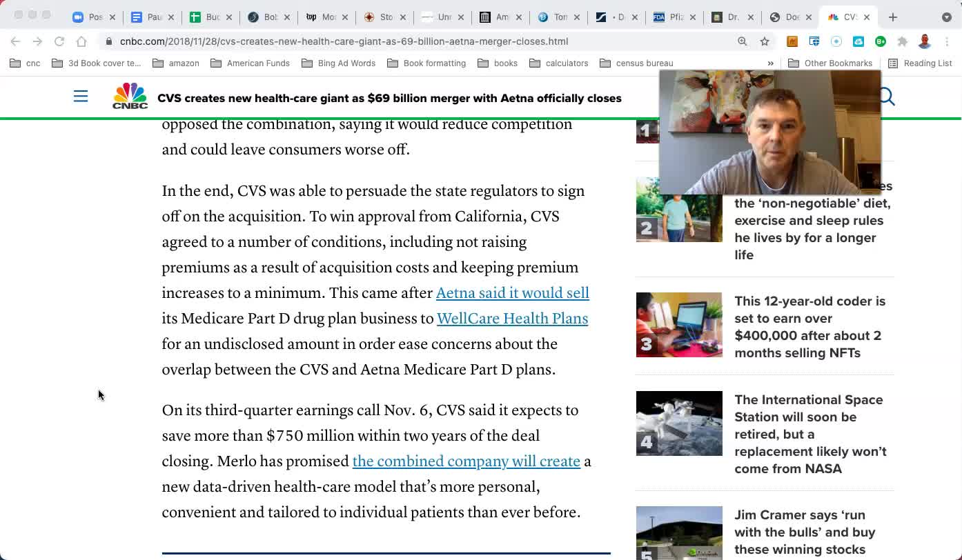Screen dimensions: 962x560
Task: Open the Reading List panel
Action: 920,63
